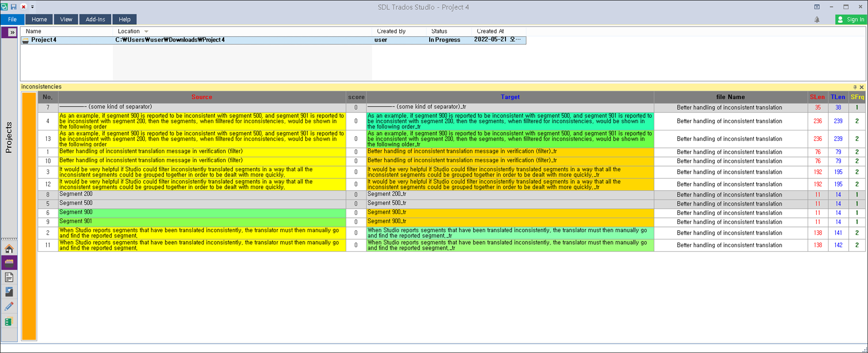Select row 7 target '(some kind of separator)_tr'
Viewport: 868px width, 353px height.
coord(510,107)
